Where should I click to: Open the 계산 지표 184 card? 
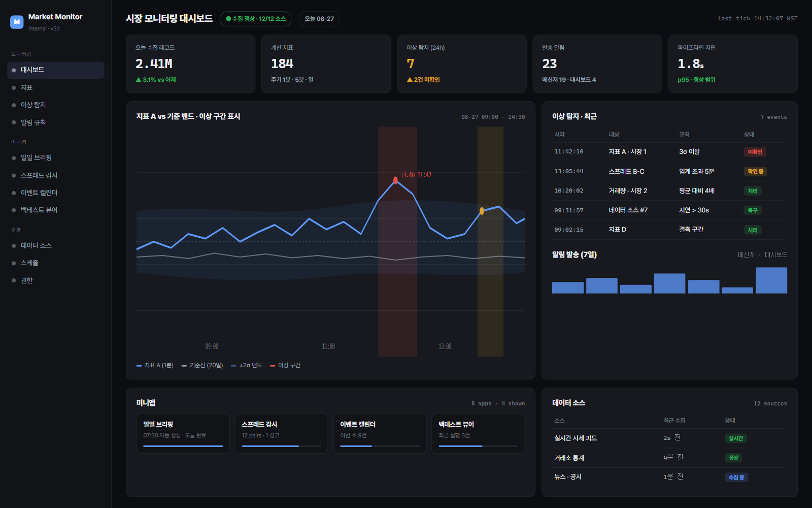click(x=326, y=63)
